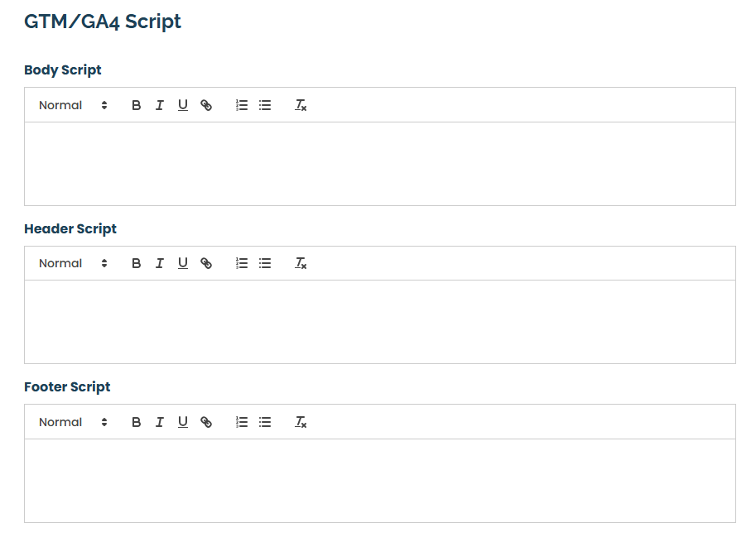Add bullet list in Header Script editor
This screenshot has width=756, height=542.
(x=265, y=263)
